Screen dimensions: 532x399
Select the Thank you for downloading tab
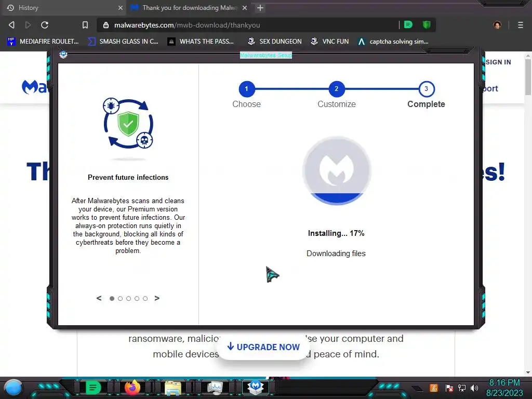click(189, 7)
